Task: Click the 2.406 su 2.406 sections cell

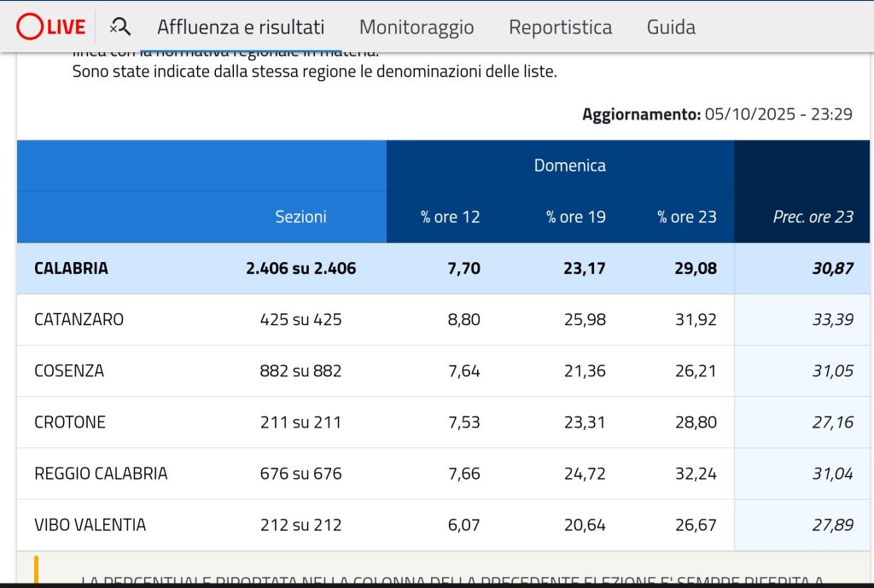Action: [x=300, y=268]
